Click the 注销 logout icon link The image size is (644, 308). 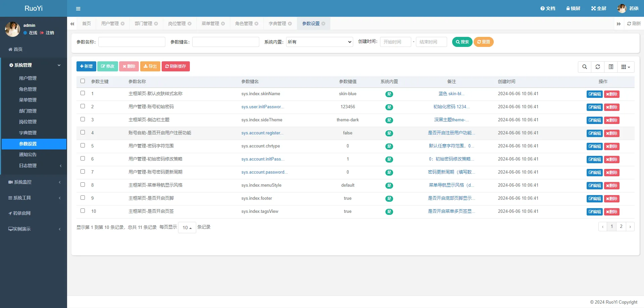47,33
